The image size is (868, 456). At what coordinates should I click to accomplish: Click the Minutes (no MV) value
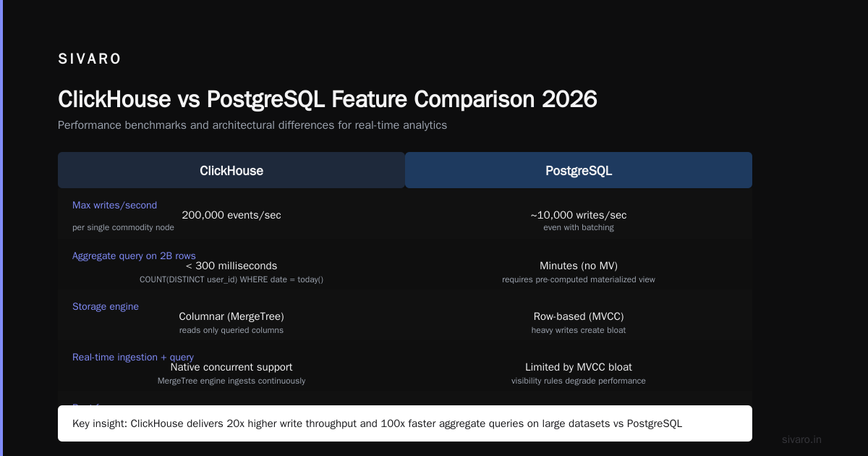point(579,266)
